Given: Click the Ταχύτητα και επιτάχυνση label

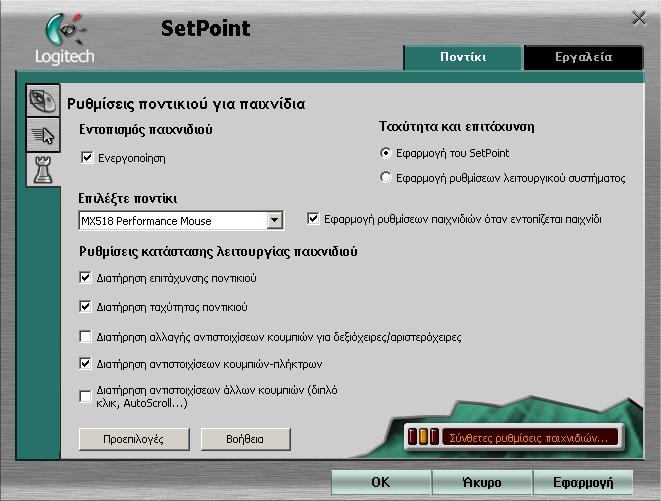Looking at the screenshot, I should [457, 127].
